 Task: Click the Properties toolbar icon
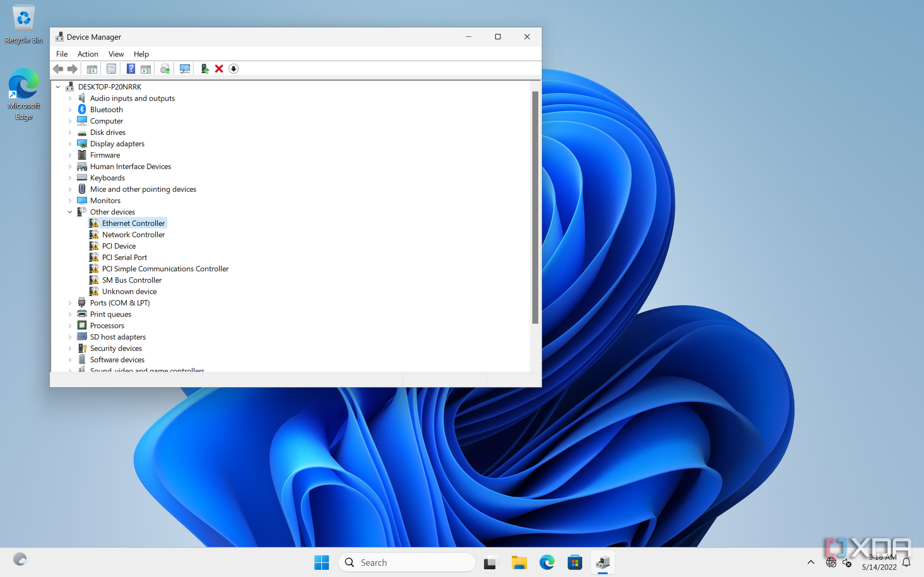[x=111, y=69]
